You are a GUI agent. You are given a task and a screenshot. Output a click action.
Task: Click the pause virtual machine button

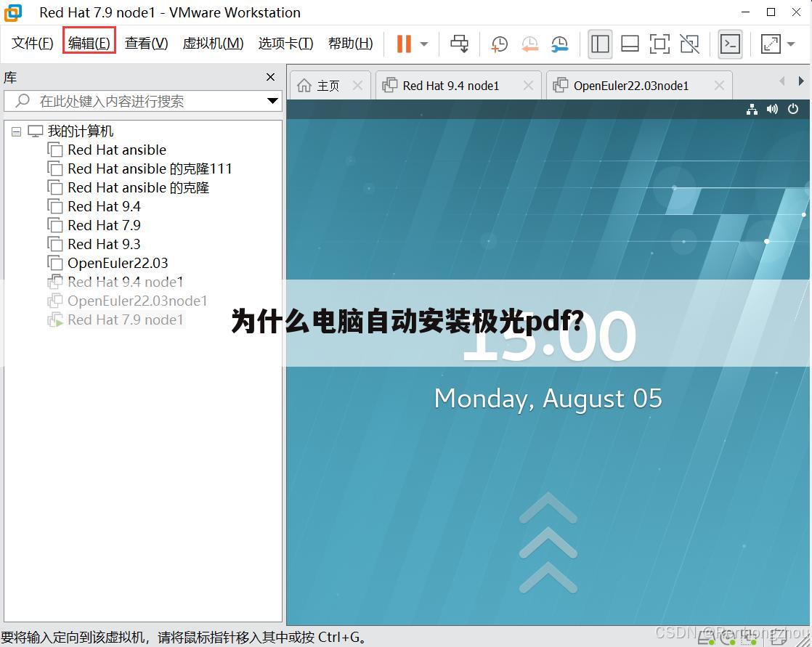(x=404, y=44)
